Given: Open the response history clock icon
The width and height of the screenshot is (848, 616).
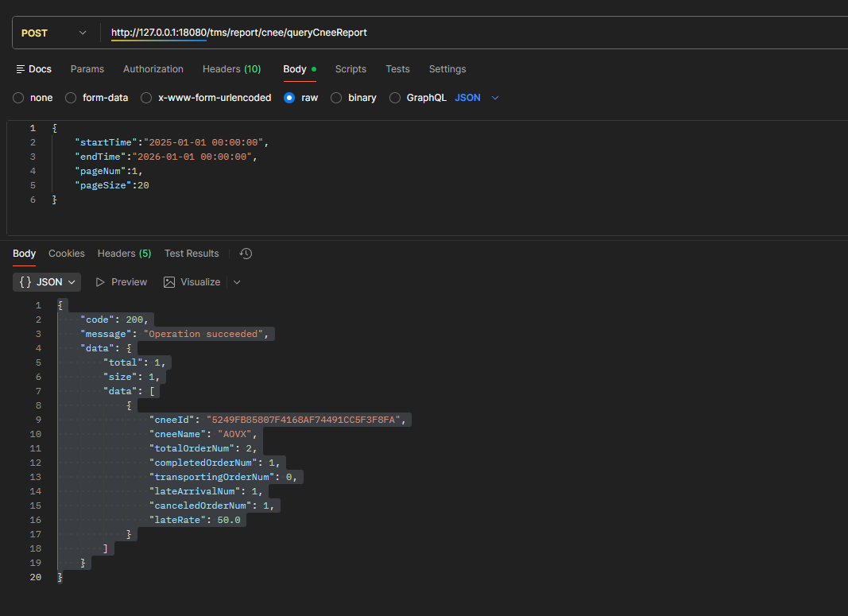Looking at the screenshot, I should pos(246,254).
